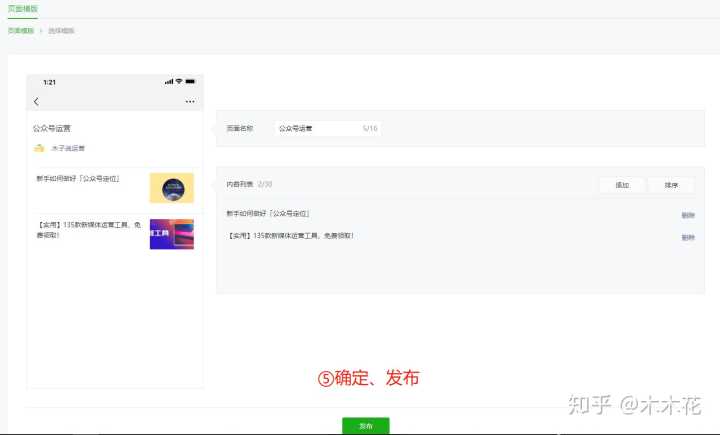Delete the 【实用】135款新媒体运营工具 list entry
Viewport: 720px width, 435px height.
(x=687, y=237)
